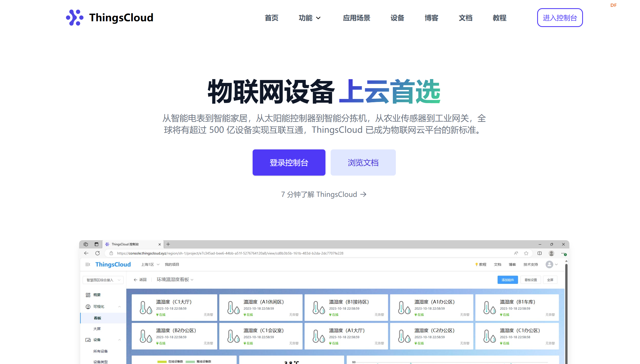Expand the 功能 dropdown menu
Screen dimensions: 640x364
310,18
